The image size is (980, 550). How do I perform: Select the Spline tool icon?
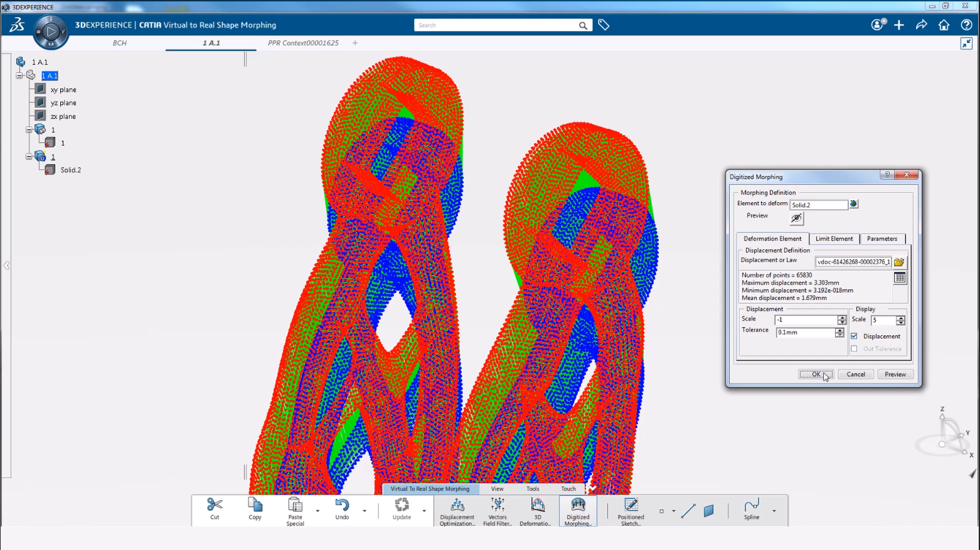point(751,505)
